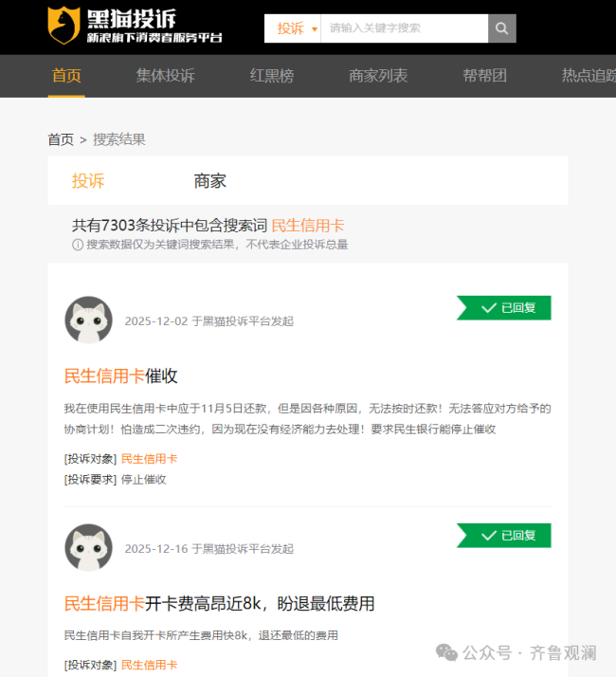This screenshot has width=616, height=677.
Task: Open the 商家列表 nav item
Action: point(378,76)
